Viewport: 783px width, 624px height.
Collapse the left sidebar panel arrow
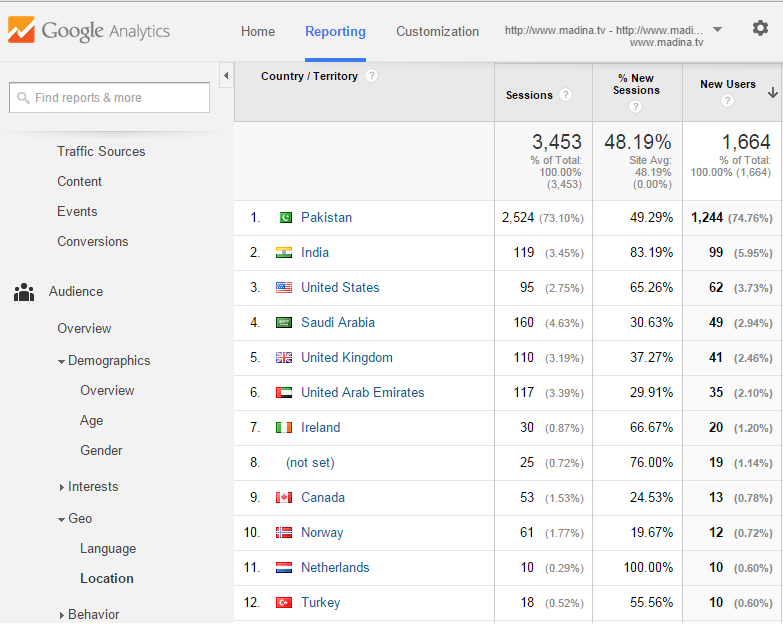pyautogui.click(x=226, y=75)
